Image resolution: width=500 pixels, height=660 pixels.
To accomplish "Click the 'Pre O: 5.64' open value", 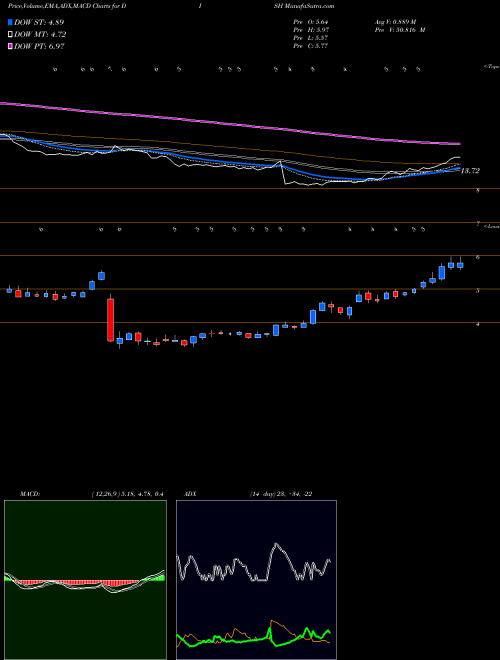I will pos(311,22).
